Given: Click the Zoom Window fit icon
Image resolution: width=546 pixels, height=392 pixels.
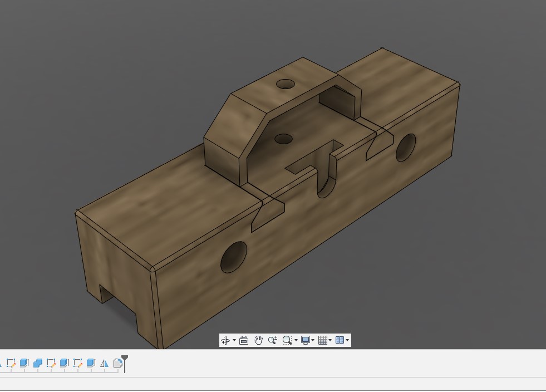Looking at the screenshot, I should point(287,340).
